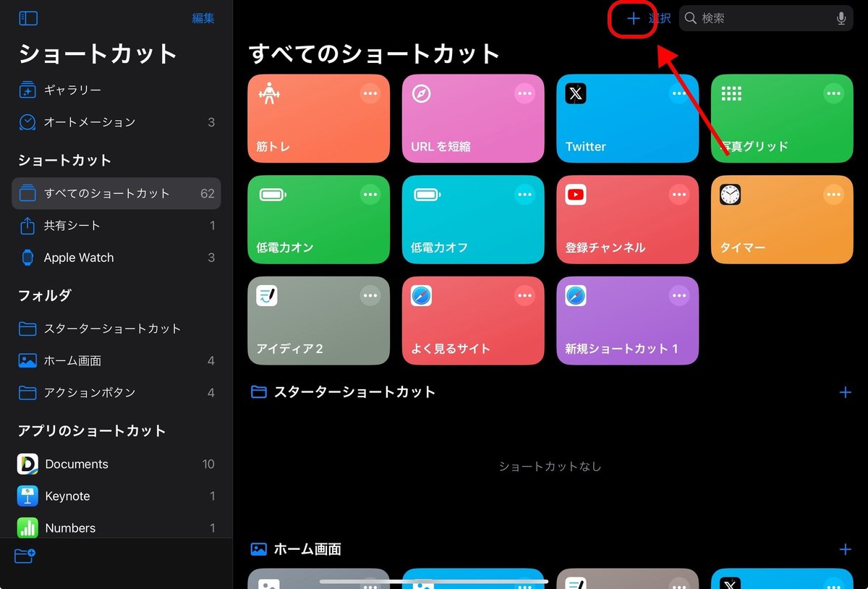Open the スターターショートカット section header
The image size is (868, 589).
343,392
